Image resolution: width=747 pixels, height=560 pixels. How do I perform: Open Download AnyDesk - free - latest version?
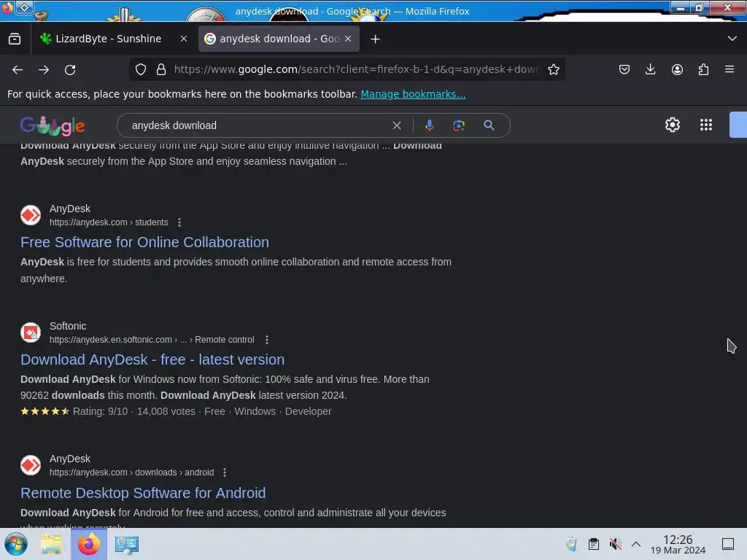(152, 359)
